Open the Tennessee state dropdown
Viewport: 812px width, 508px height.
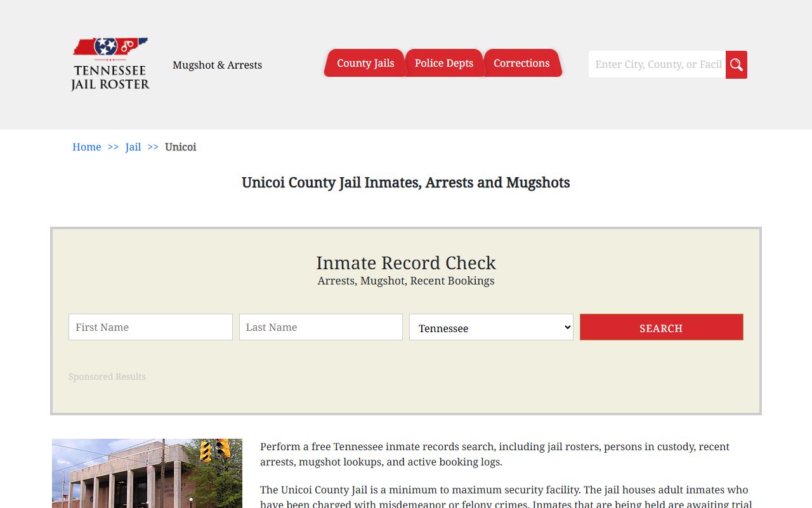point(491,327)
